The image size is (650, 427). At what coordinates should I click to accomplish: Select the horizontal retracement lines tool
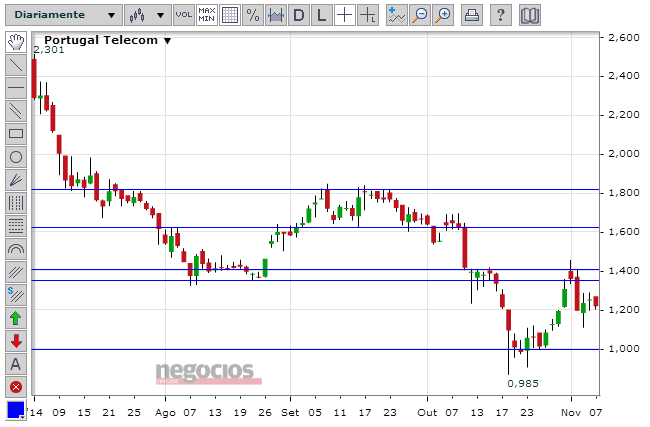tap(16, 226)
